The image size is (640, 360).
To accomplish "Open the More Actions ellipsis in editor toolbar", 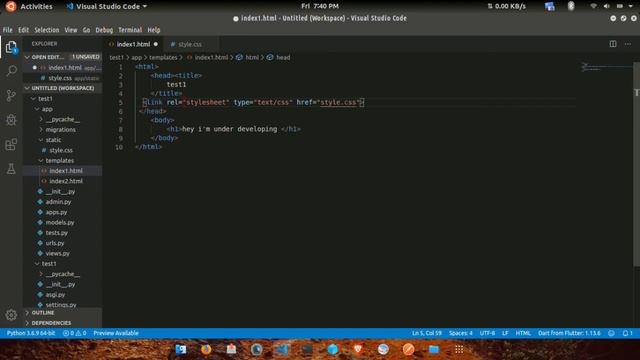I will point(628,44).
